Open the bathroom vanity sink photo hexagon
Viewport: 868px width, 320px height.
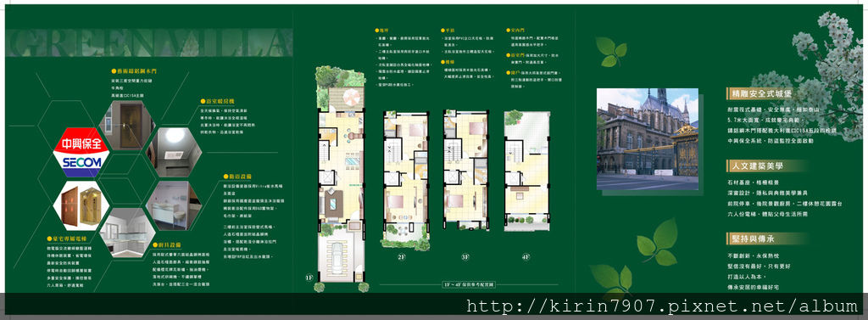tap(173, 205)
